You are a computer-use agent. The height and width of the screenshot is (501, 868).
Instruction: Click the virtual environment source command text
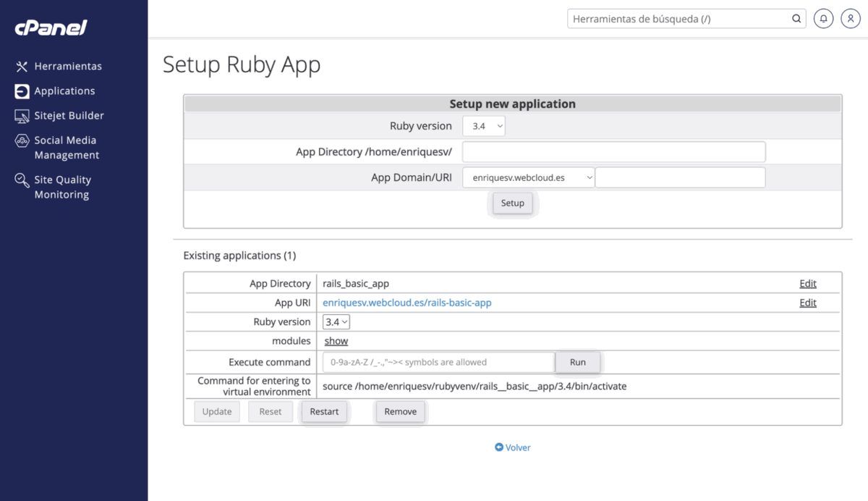(x=475, y=387)
